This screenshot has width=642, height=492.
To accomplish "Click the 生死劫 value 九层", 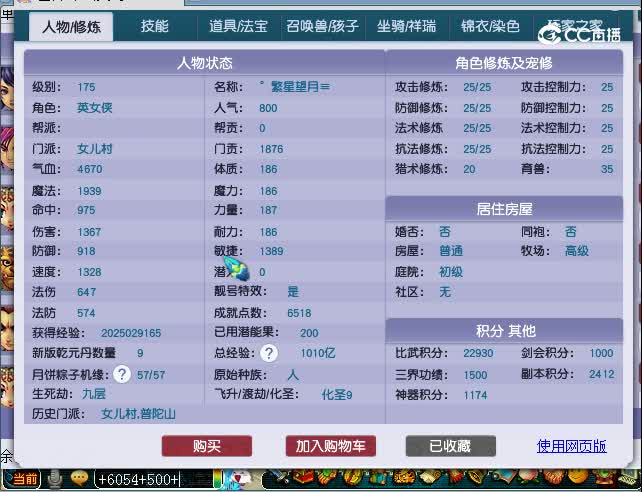I will click(x=94, y=394).
